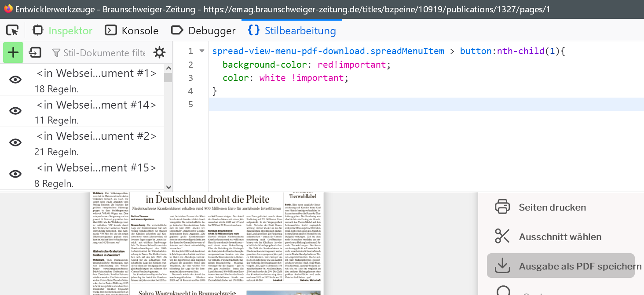This screenshot has width=644, height=295.
Task: Toggle visibility of Webseiten-Dokument #1 stylesheet
Action: 15,80
